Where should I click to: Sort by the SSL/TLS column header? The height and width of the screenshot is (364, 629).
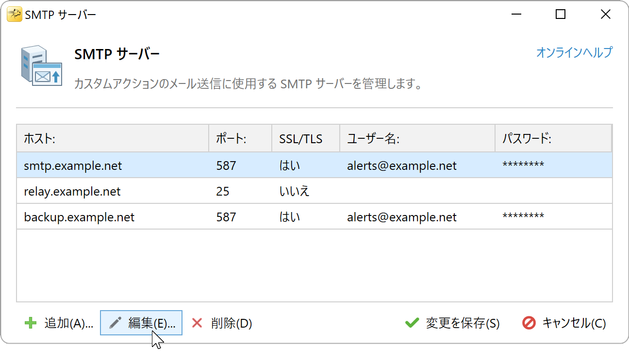click(306, 139)
